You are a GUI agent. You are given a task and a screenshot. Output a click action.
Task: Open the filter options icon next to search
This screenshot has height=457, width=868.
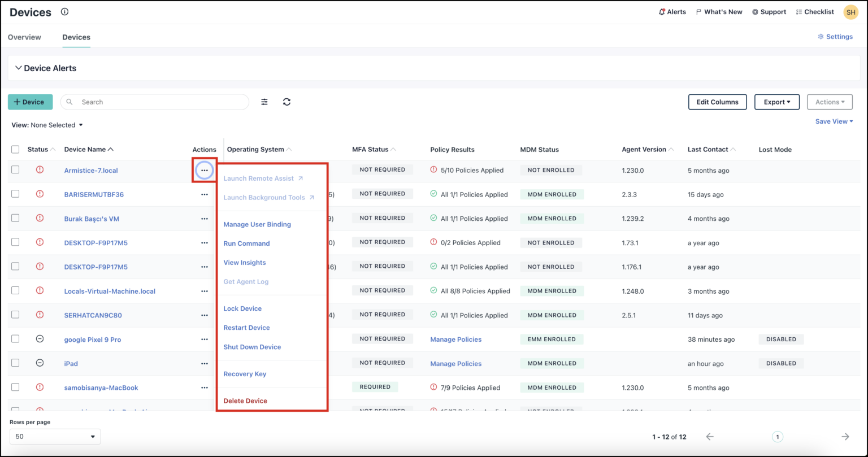[264, 102]
